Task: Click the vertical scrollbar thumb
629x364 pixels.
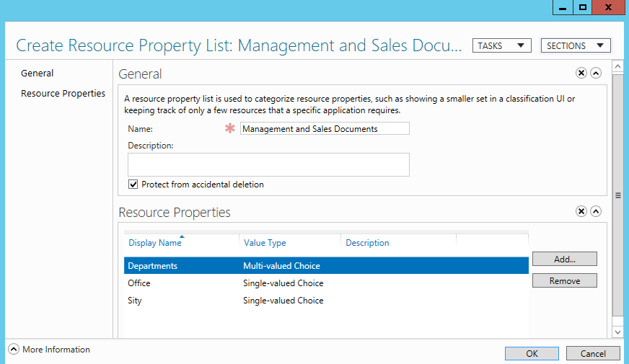Action: click(617, 195)
